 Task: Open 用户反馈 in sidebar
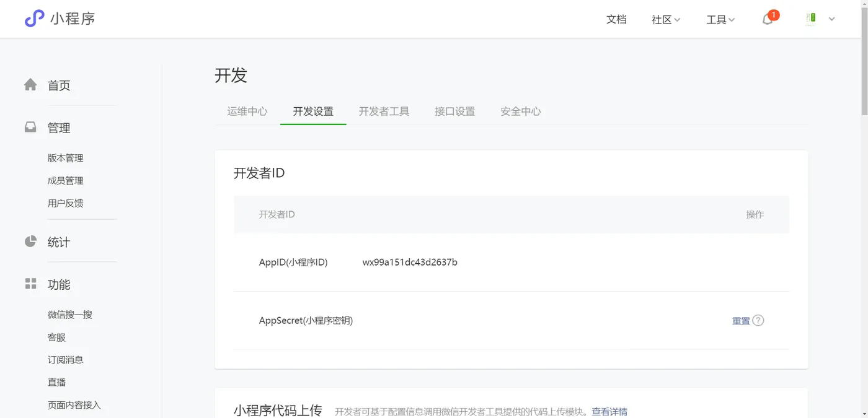[66, 203]
